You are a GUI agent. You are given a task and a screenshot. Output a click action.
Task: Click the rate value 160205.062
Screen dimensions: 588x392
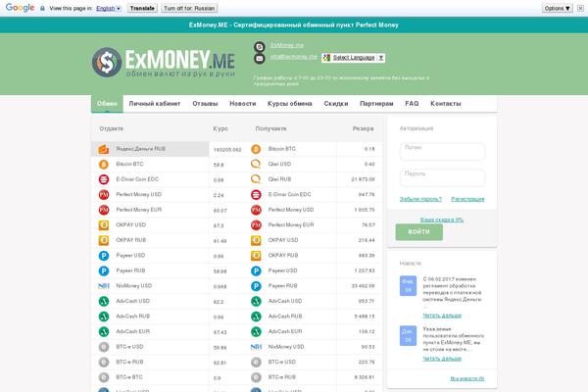[227, 150]
